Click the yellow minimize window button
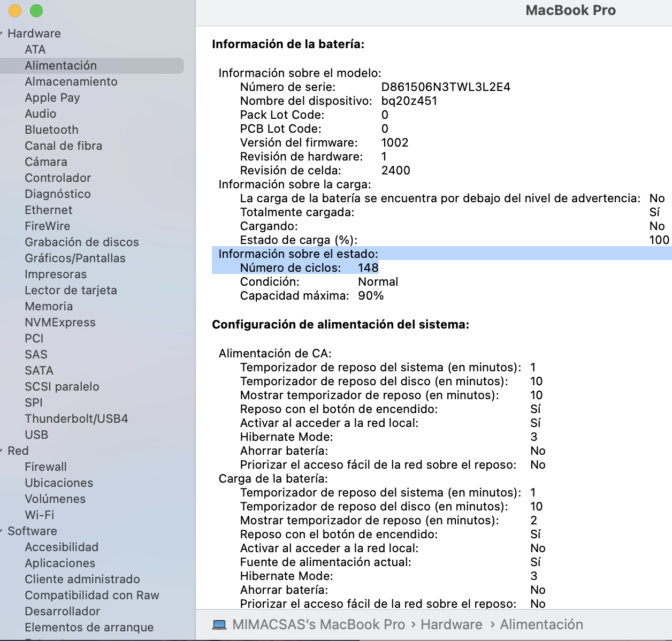The height and width of the screenshot is (641, 672). pos(15,11)
